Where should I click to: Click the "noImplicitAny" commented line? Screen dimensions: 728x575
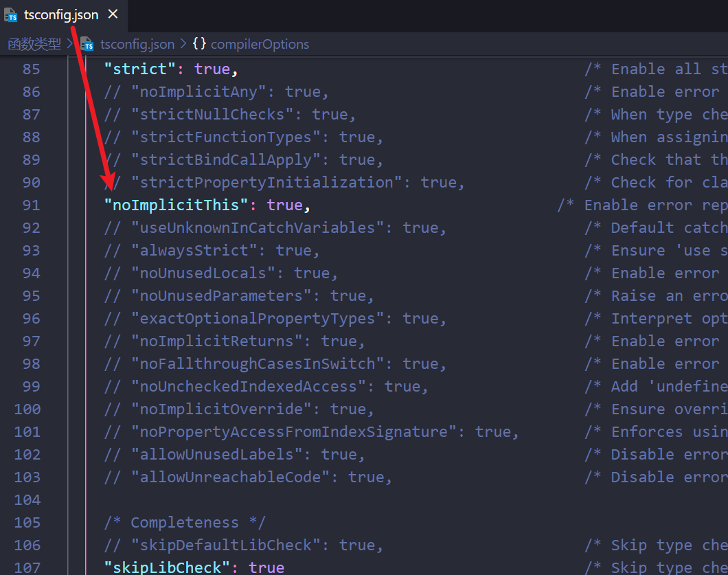pyautogui.click(x=216, y=92)
